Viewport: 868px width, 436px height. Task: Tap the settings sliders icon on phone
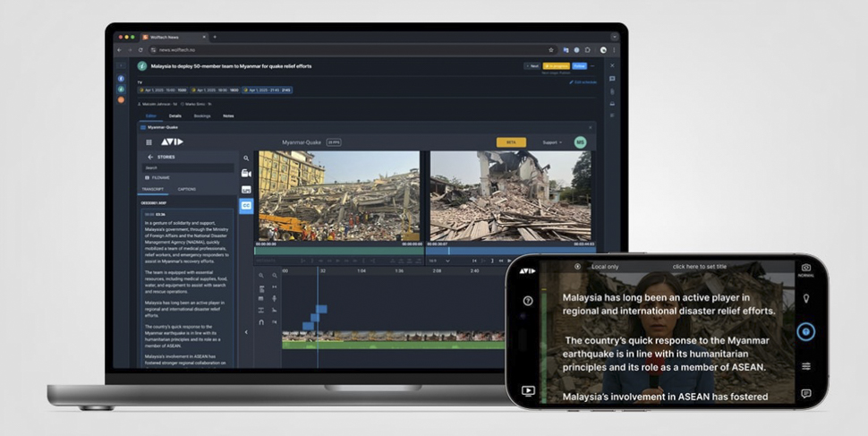[805, 366]
